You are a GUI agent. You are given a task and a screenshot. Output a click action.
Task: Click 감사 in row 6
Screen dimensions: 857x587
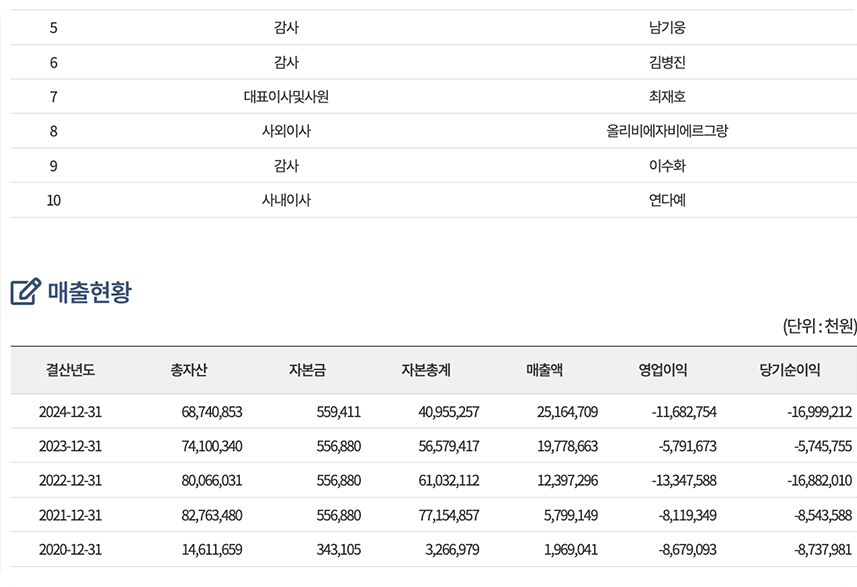286,62
